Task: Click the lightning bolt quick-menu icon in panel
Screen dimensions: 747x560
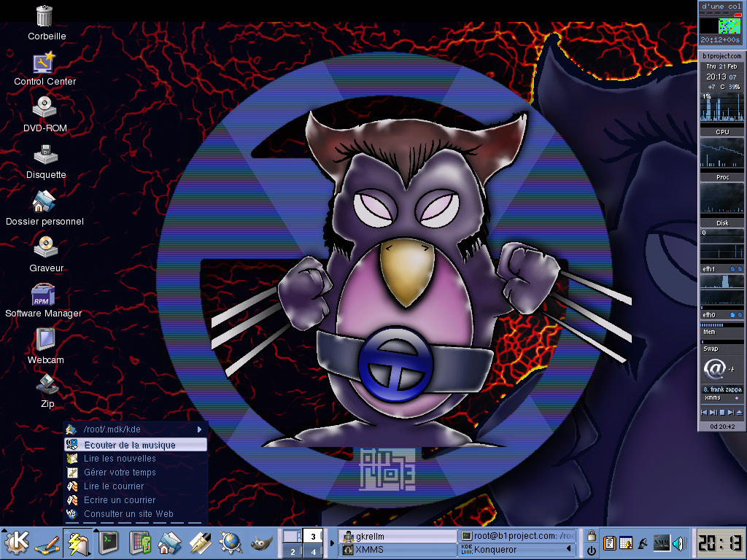Action: pyautogui.click(x=77, y=543)
